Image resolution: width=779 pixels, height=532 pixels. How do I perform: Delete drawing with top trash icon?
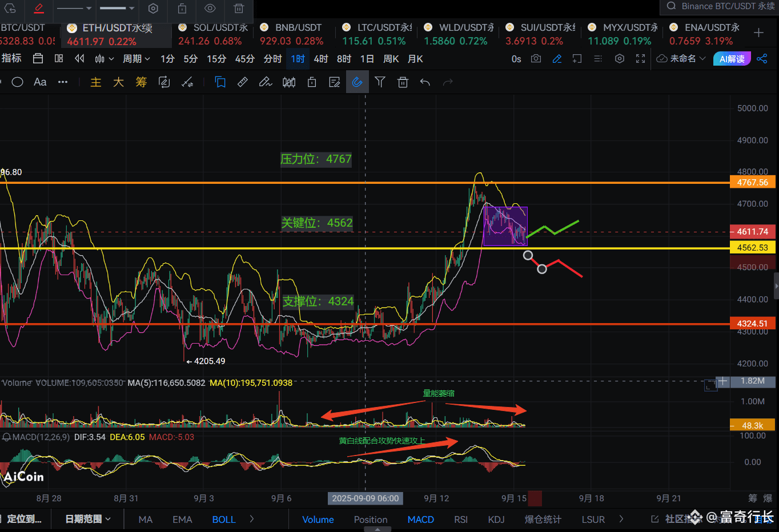239,9
